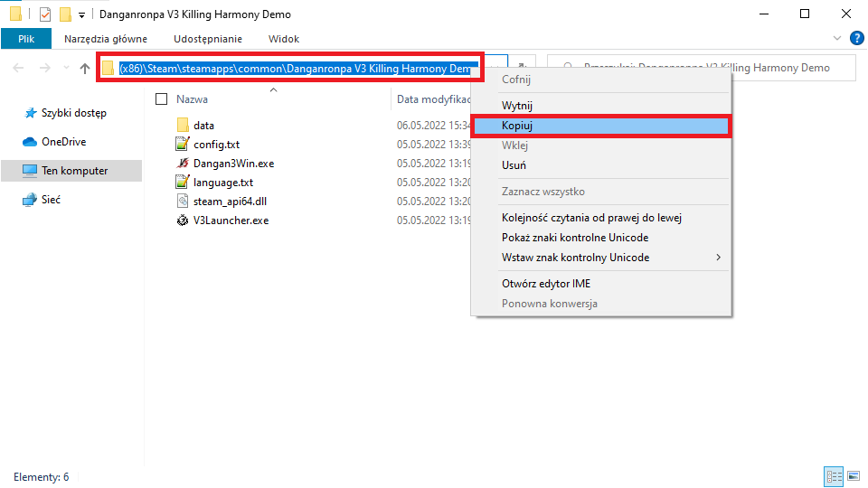Open Sieć in the navigation pane
This screenshot has width=868, height=488.
pos(51,199)
